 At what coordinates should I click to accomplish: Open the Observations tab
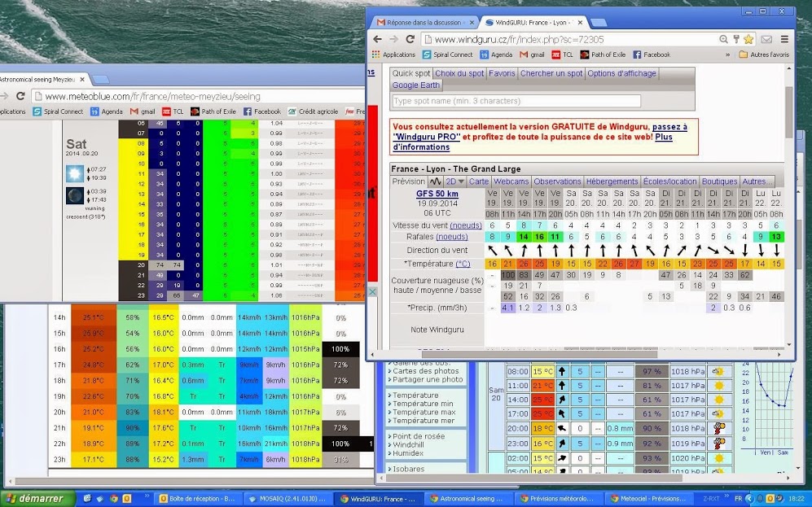coord(557,181)
